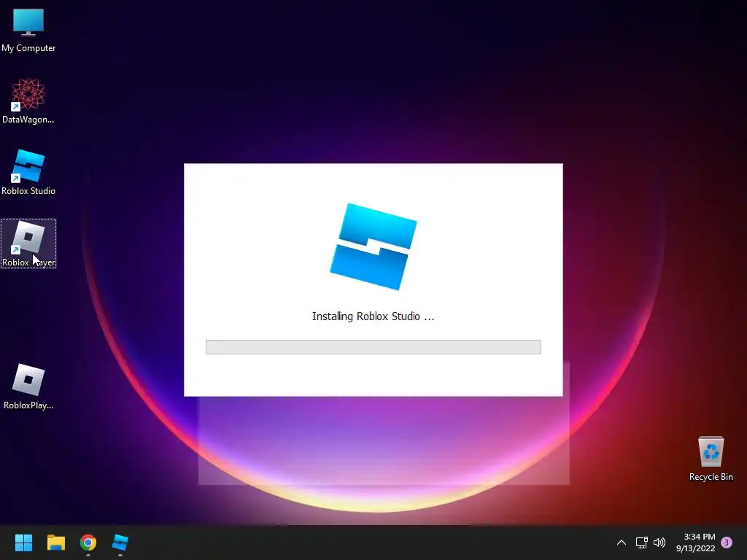Open the volume control tray icon
This screenshot has height=560, width=747.
(659, 542)
